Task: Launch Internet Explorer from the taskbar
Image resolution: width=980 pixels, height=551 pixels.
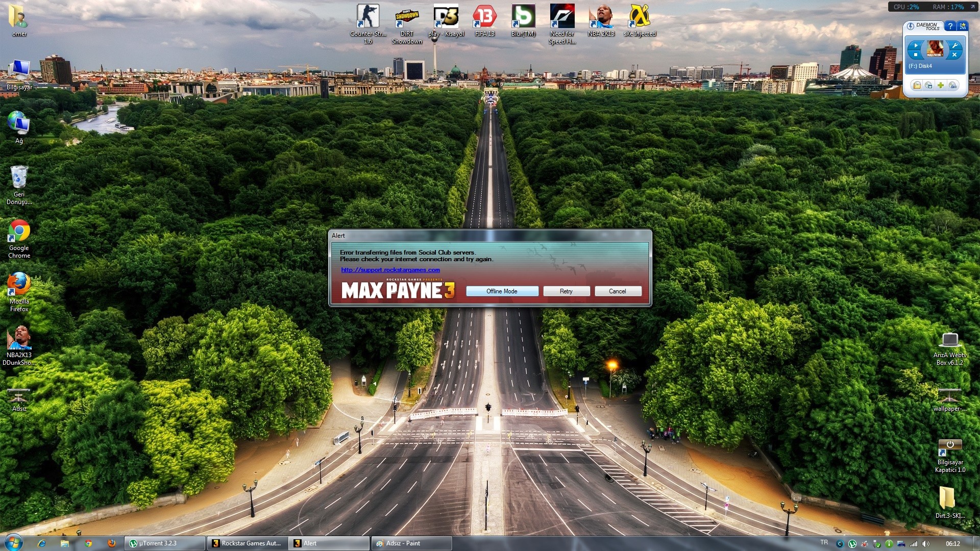Action: click(x=42, y=543)
